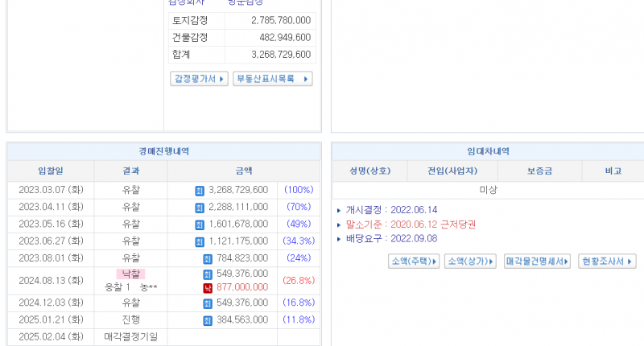Image resolution: width=644 pixels, height=346 pixels.
Task: Click the 소액(주택) button
Action: click(414, 262)
